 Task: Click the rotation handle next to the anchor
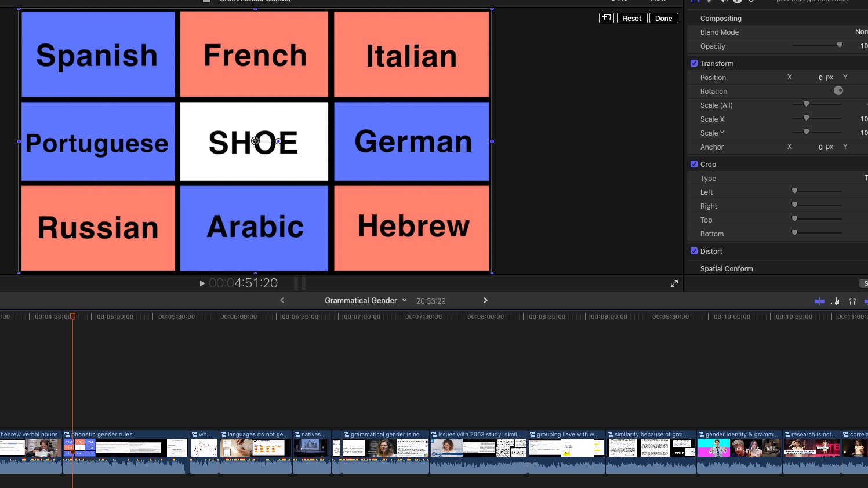pyautogui.click(x=278, y=141)
